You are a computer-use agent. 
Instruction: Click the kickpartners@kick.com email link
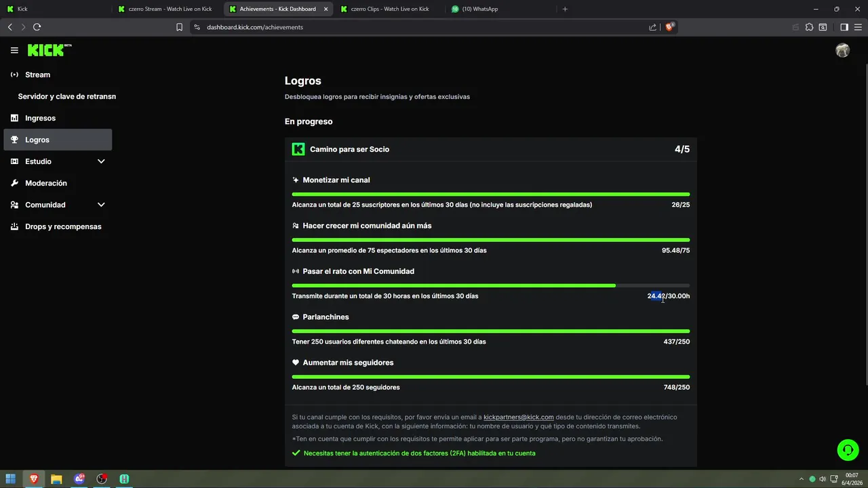point(519,417)
